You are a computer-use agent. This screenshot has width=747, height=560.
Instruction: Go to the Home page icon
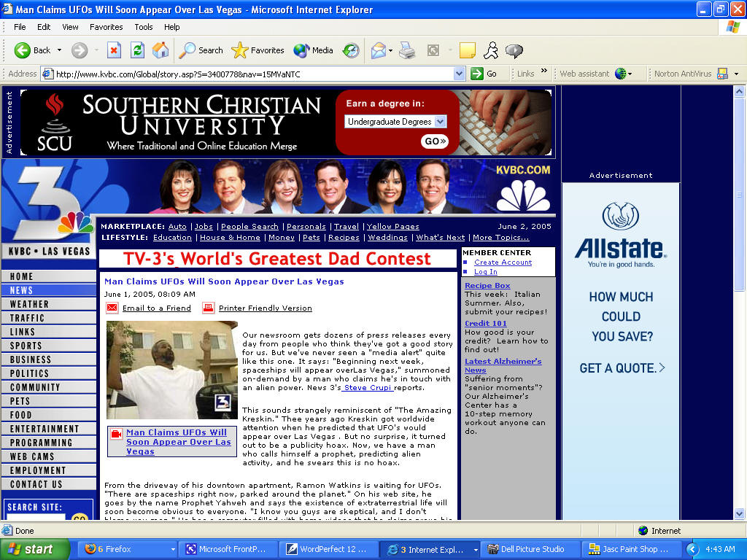point(160,50)
